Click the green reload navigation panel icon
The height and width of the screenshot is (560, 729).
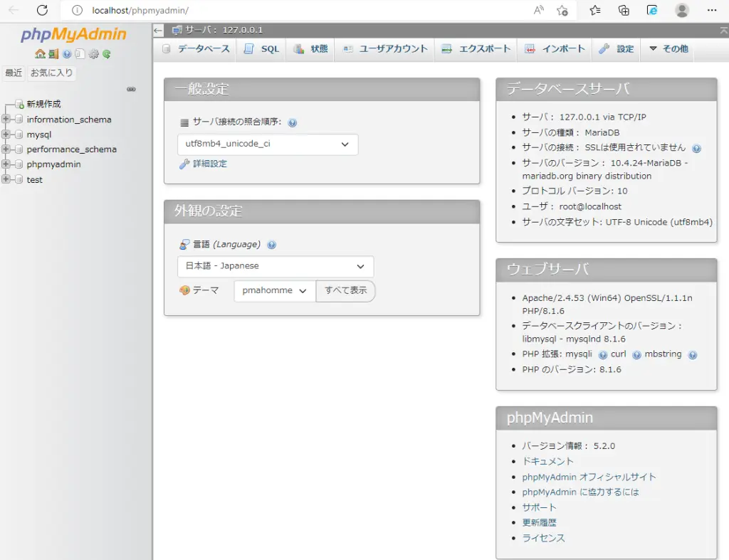pos(107,54)
